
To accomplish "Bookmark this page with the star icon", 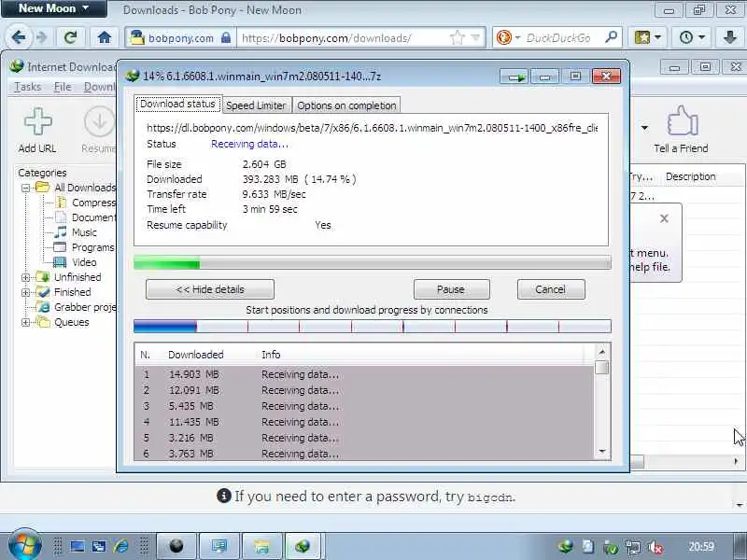I will point(457,37).
